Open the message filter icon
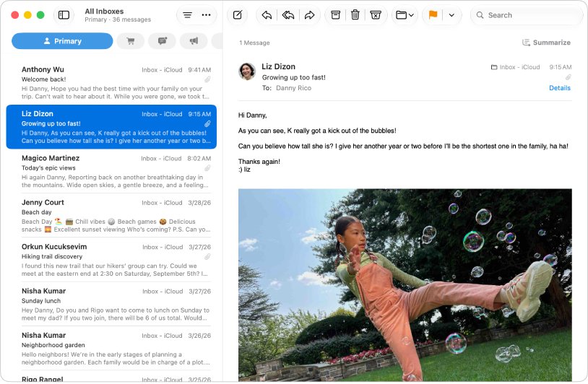588x384 pixels. (x=187, y=15)
